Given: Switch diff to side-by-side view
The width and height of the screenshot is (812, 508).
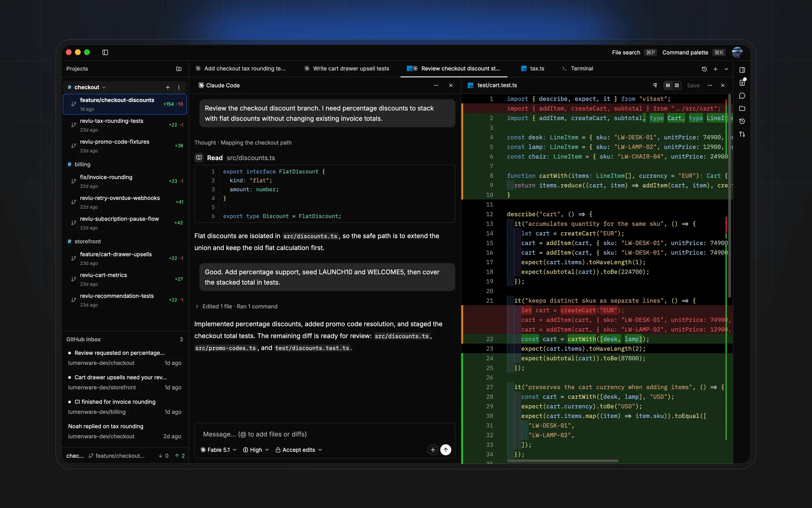Looking at the screenshot, I should point(677,85).
